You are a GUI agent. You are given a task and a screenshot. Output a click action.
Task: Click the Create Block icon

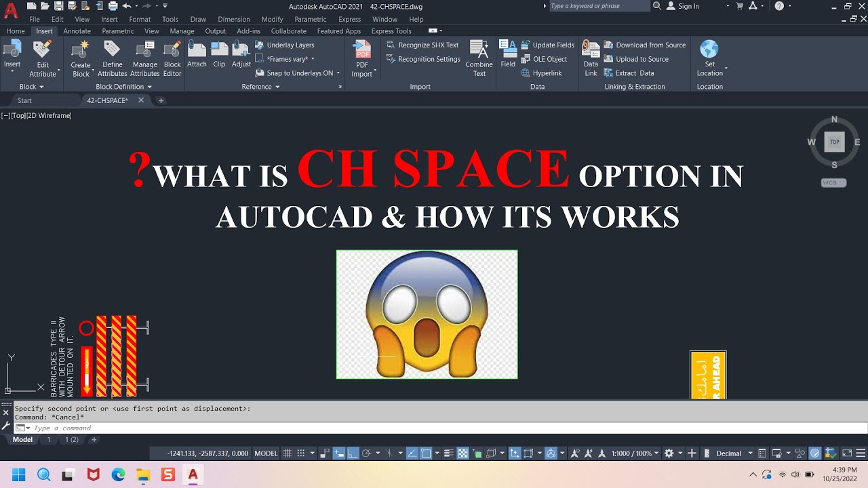pos(81,50)
